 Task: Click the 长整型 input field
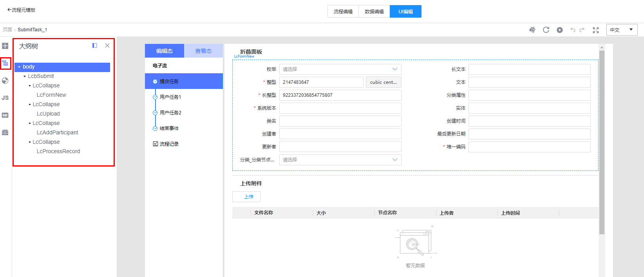[340, 95]
